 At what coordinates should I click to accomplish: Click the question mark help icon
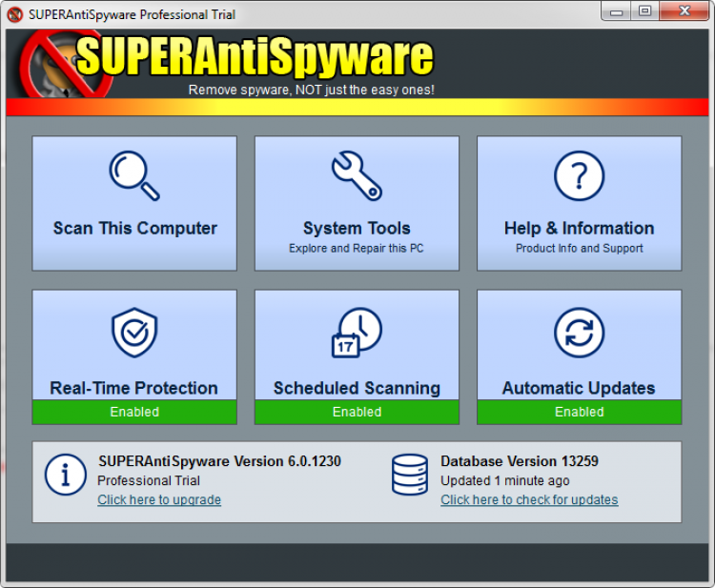[579, 175]
